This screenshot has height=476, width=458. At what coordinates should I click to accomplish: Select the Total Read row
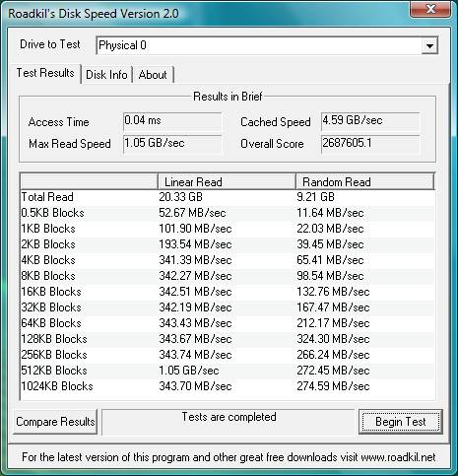(x=228, y=197)
